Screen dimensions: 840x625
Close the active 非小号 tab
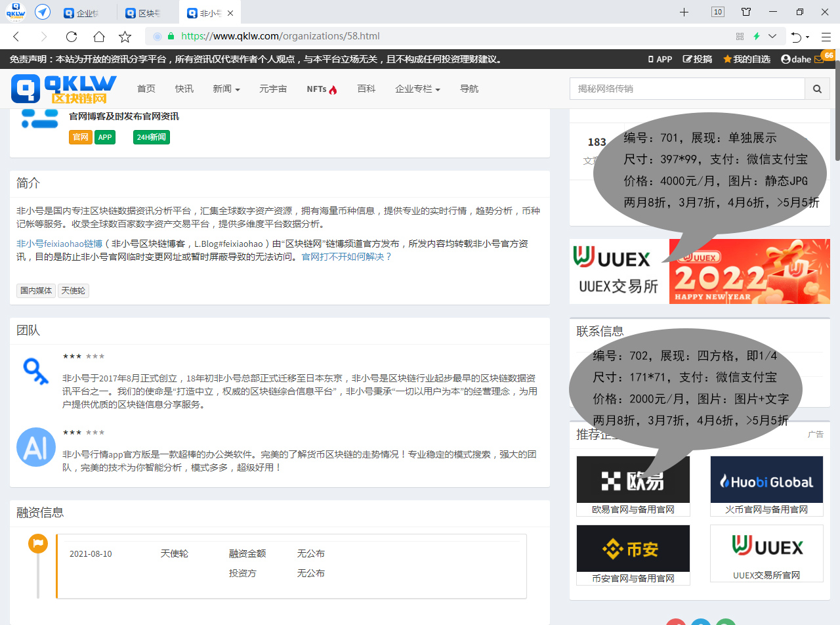230,13
